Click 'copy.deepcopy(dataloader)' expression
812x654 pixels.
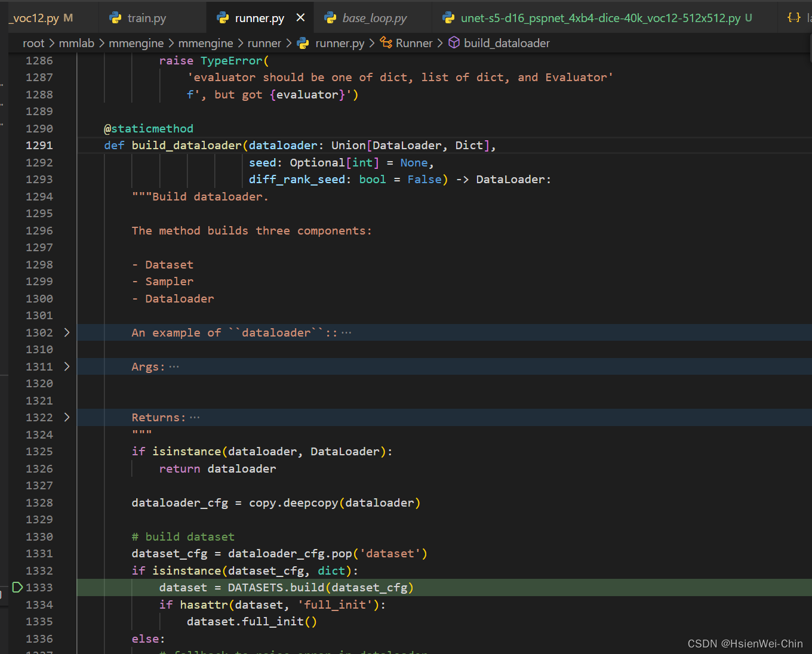[334, 502]
